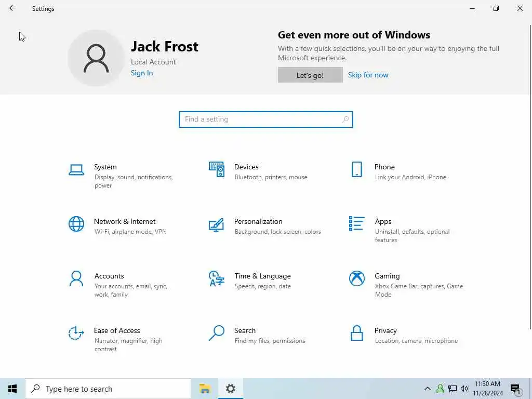
Task: Click the Jack Frost profile avatar
Action: pyautogui.click(x=96, y=58)
